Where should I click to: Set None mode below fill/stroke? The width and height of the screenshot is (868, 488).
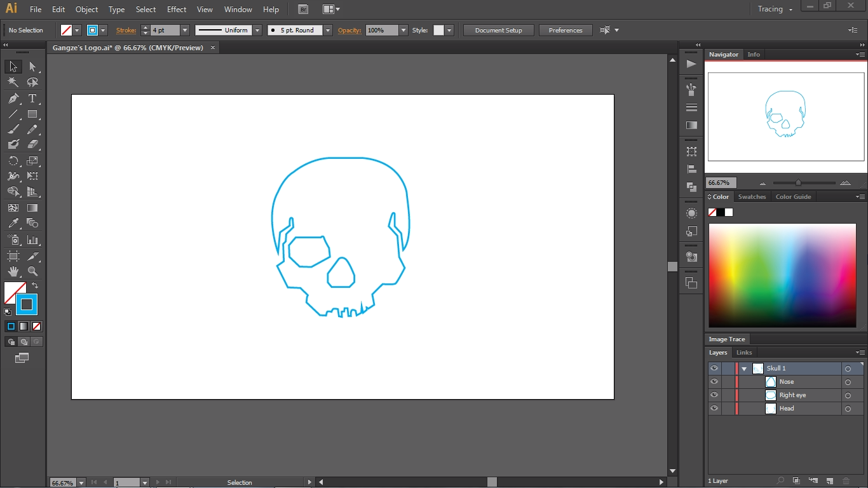point(37,326)
